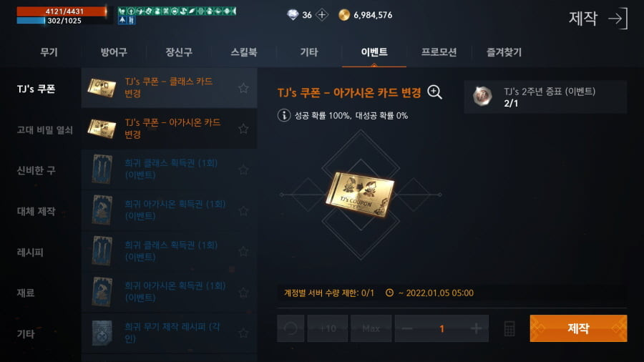Click the info icon next to 성공 확률

[x=284, y=115]
